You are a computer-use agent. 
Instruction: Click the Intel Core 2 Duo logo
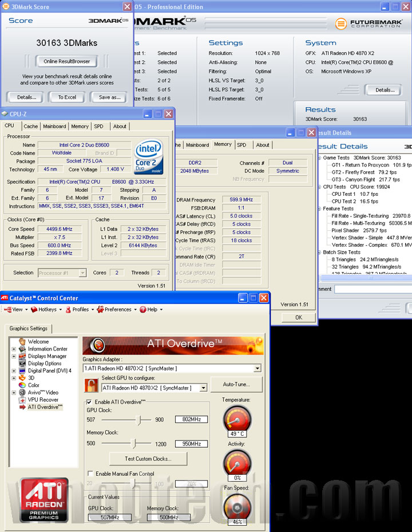click(x=149, y=157)
